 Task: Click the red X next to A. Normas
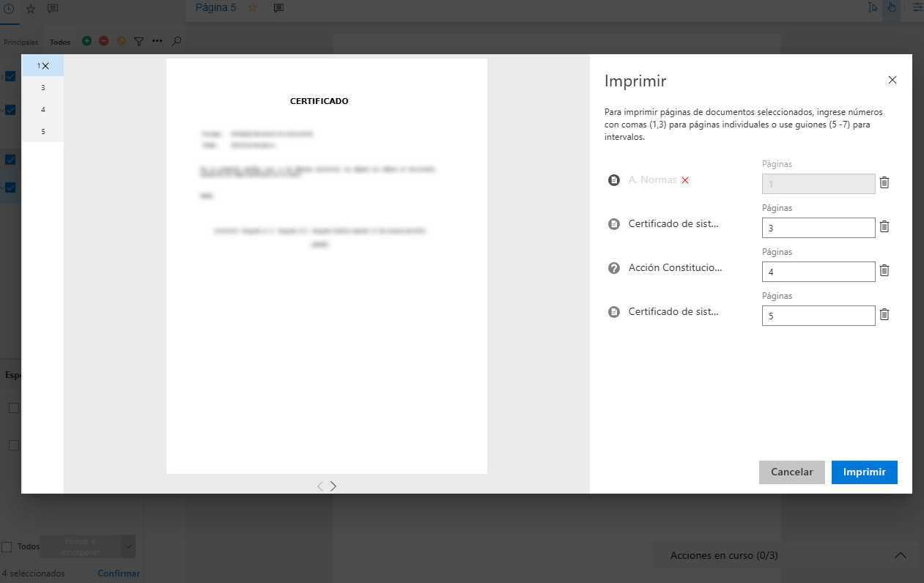tap(685, 180)
